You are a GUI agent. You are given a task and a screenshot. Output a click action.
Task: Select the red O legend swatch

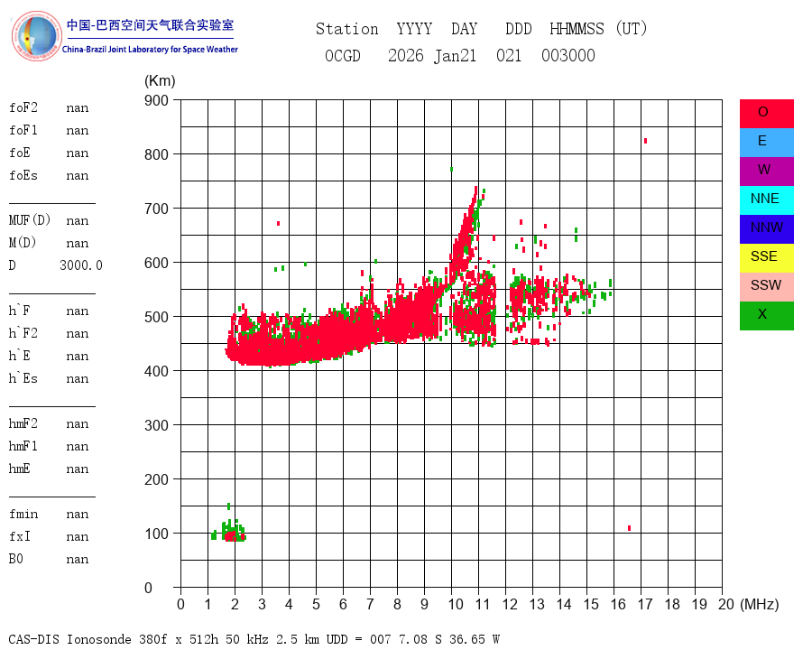pos(766,114)
